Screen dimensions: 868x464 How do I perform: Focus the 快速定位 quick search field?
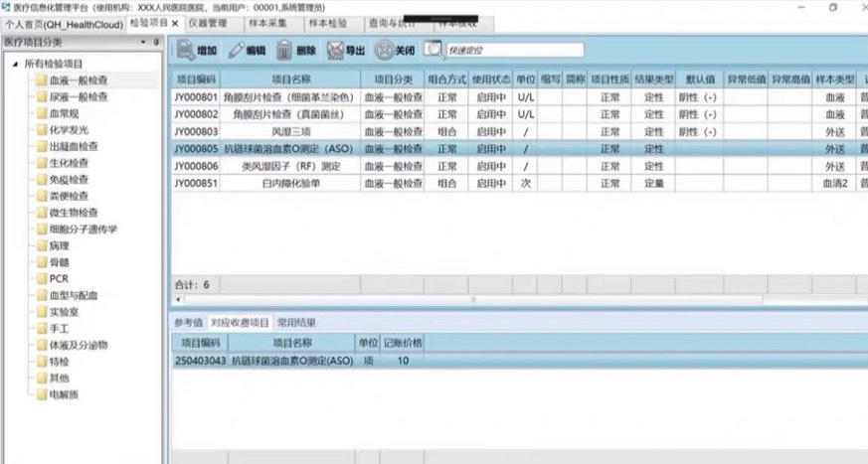[x=515, y=51]
